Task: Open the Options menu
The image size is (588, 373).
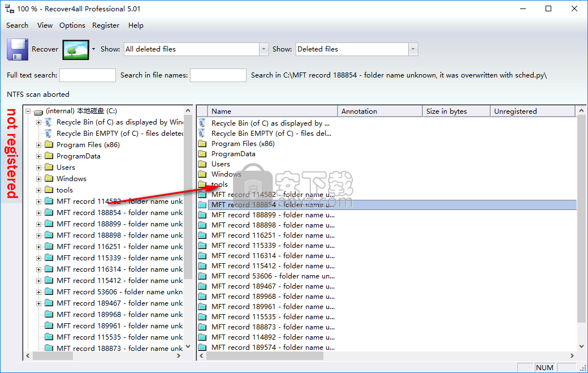Action: 72,25
